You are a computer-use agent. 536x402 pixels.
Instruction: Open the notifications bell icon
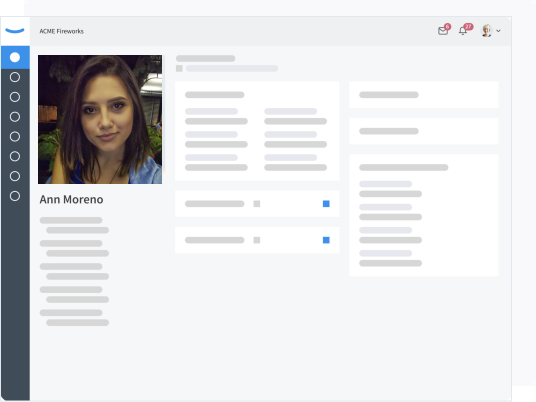[463, 31]
